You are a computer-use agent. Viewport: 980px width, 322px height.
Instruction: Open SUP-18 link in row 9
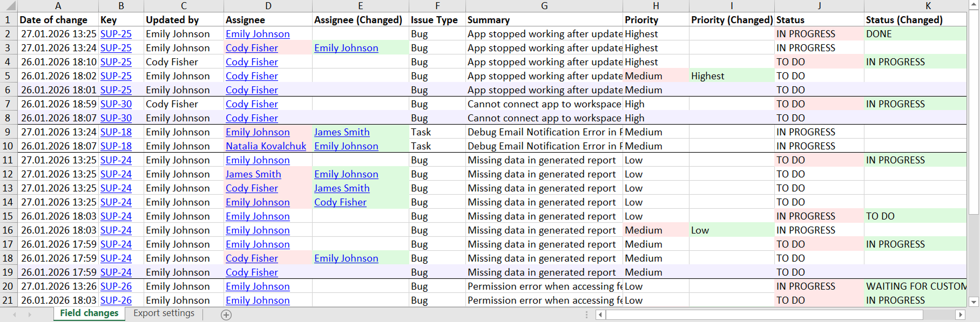pos(116,132)
